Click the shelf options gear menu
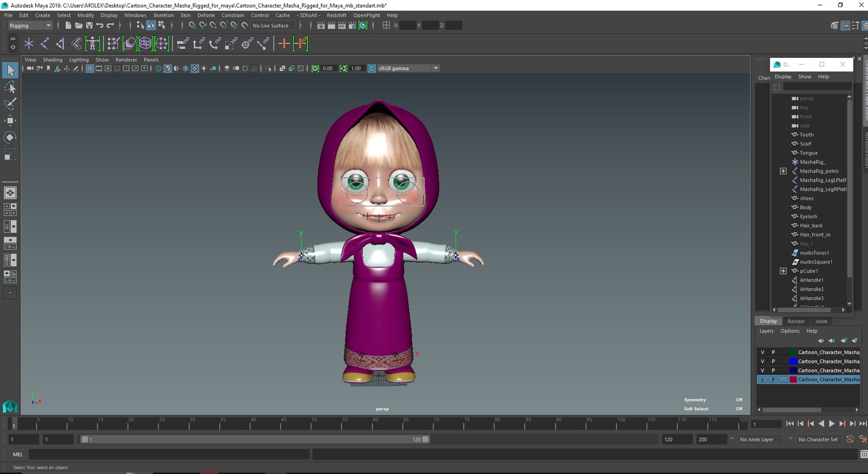 tap(13, 47)
